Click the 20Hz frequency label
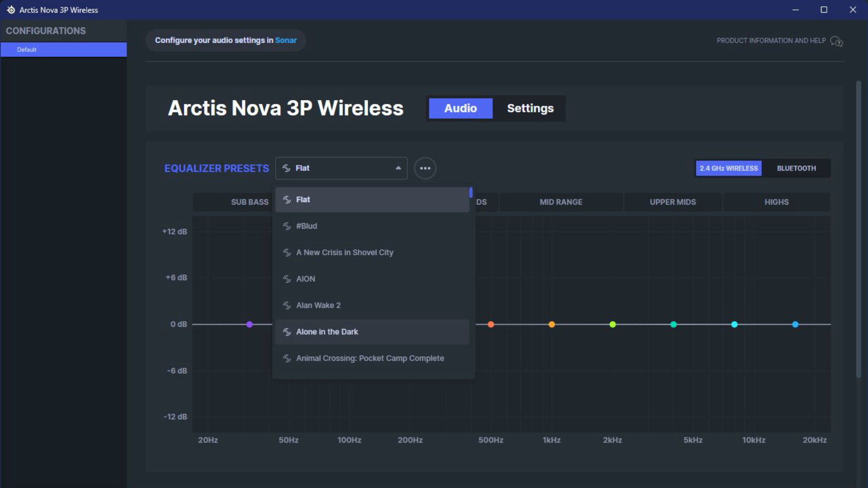Viewport: 868px width, 488px height. tap(208, 440)
